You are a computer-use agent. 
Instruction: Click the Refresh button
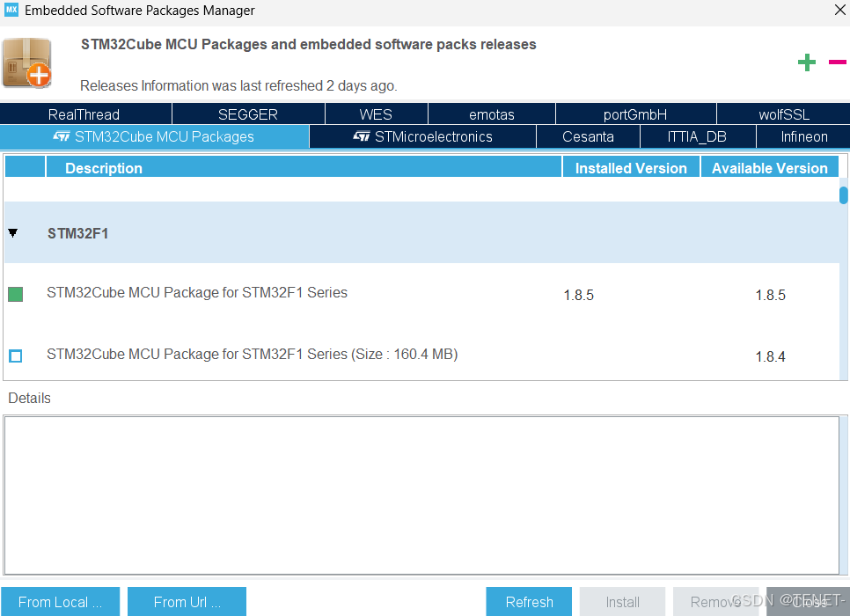coord(529,601)
